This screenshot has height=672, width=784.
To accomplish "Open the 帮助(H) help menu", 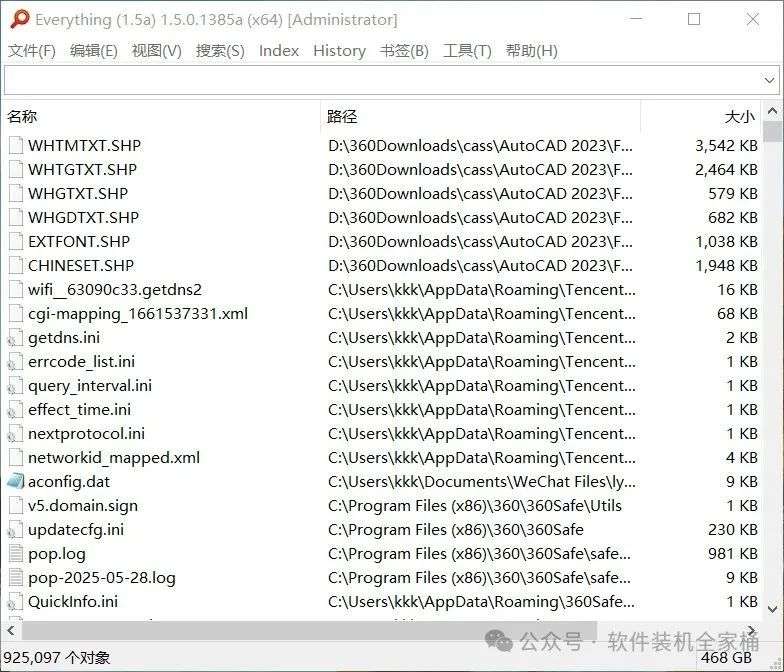I will tap(532, 50).
